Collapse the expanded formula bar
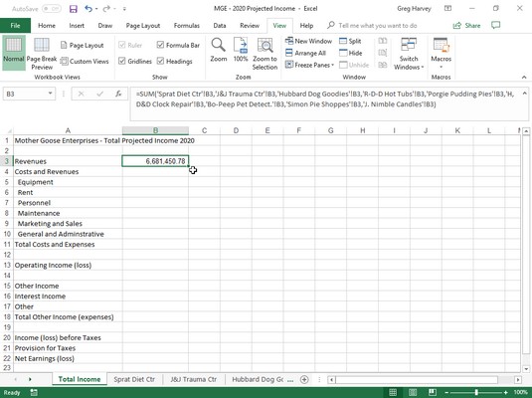This screenshot has height=398, width=532. (x=524, y=94)
